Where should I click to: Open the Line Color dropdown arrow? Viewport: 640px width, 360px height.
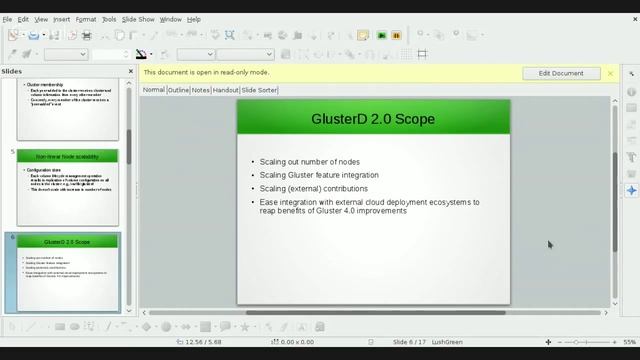point(151,54)
